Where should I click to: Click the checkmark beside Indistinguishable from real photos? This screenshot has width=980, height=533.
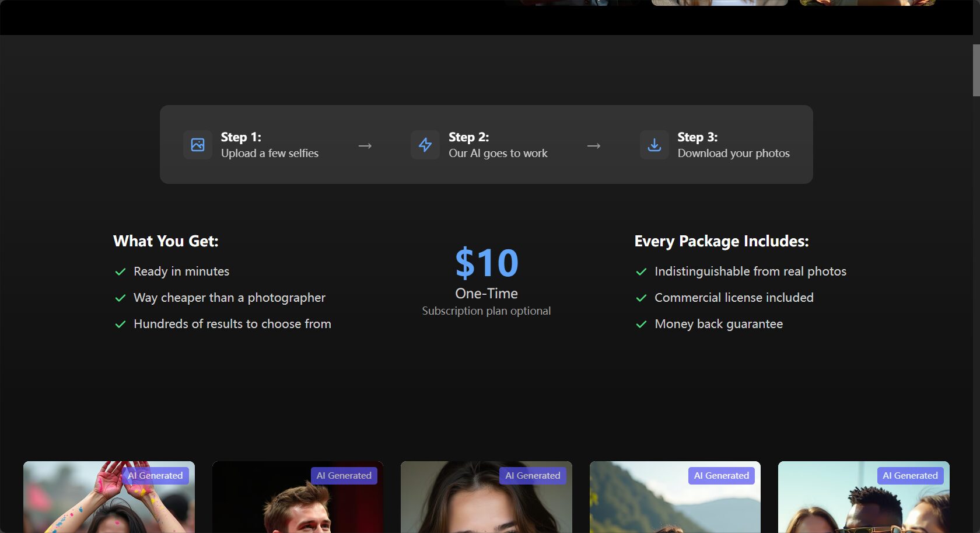pyautogui.click(x=642, y=272)
